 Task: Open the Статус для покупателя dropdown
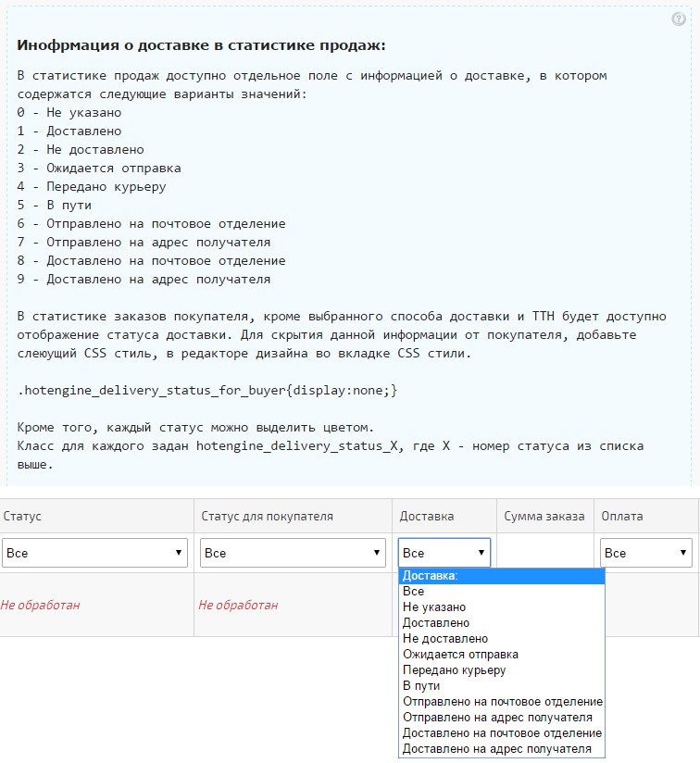(x=293, y=553)
